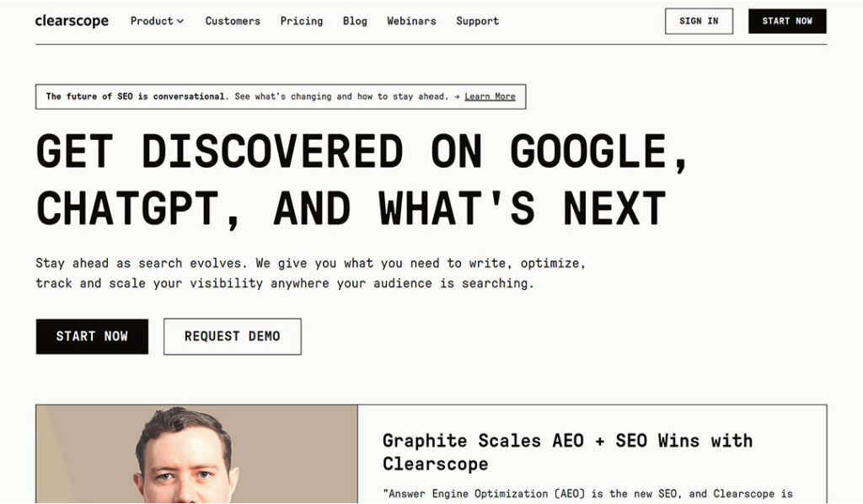
Task: Open the Blog nav link
Action: point(355,21)
